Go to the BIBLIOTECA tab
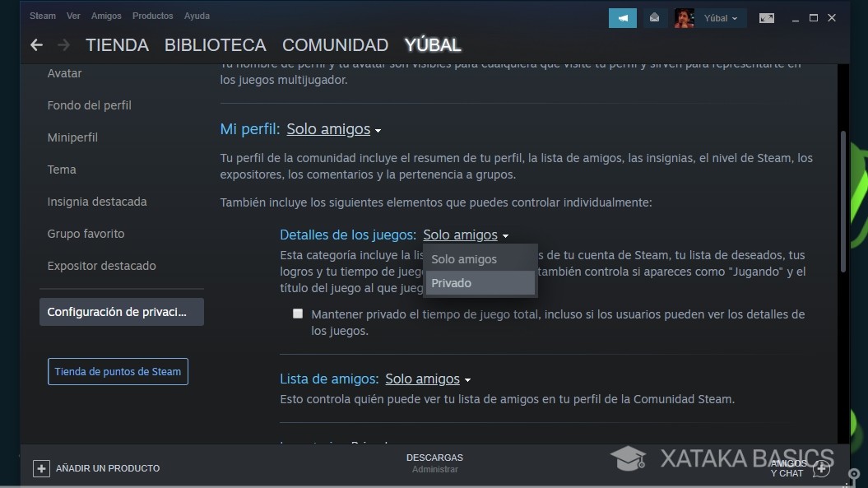This screenshot has height=488, width=868. point(216,45)
